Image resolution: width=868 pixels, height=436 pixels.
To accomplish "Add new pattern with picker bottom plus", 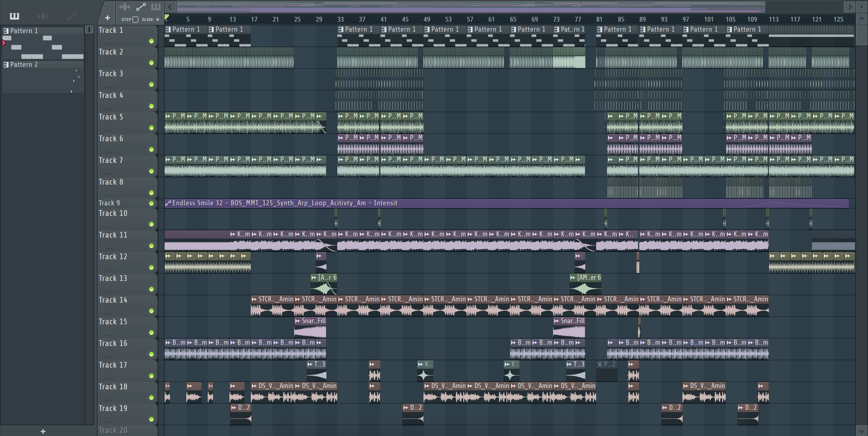I will point(43,431).
